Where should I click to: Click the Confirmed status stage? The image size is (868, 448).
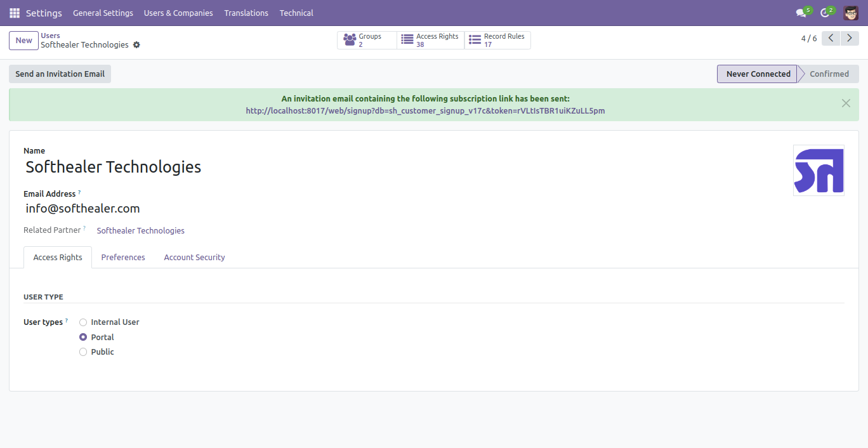(x=829, y=74)
